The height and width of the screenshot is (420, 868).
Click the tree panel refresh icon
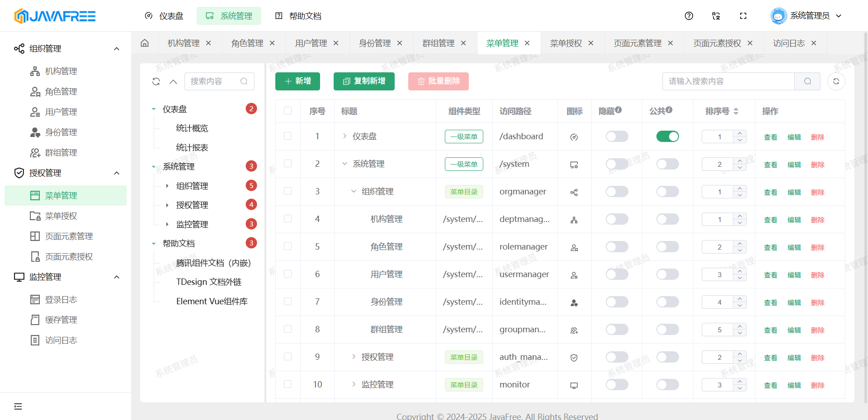coord(156,81)
